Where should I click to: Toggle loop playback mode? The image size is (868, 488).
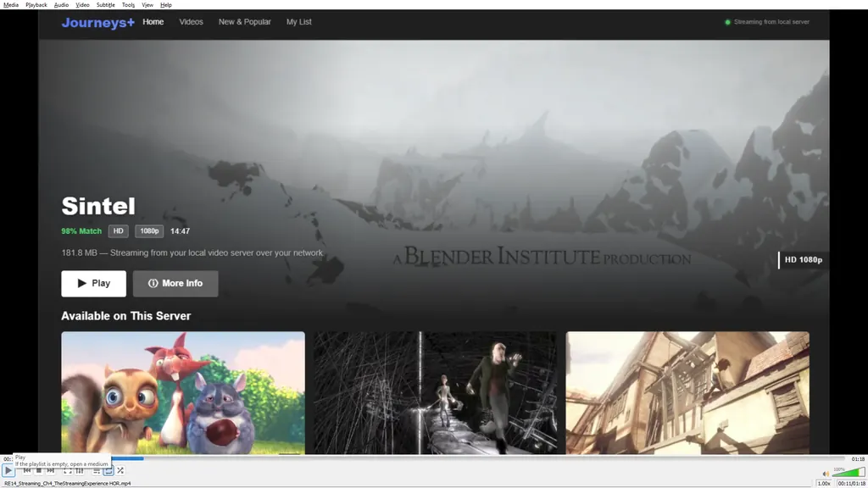coord(108,471)
